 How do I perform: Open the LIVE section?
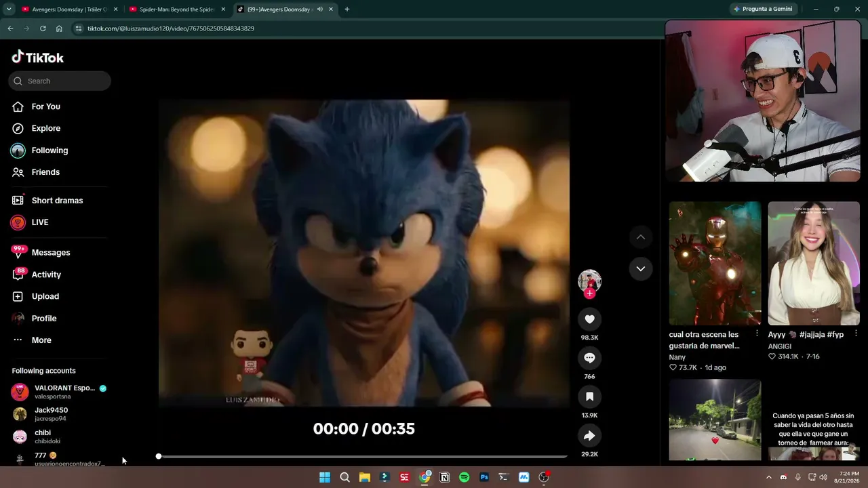coord(40,222)
